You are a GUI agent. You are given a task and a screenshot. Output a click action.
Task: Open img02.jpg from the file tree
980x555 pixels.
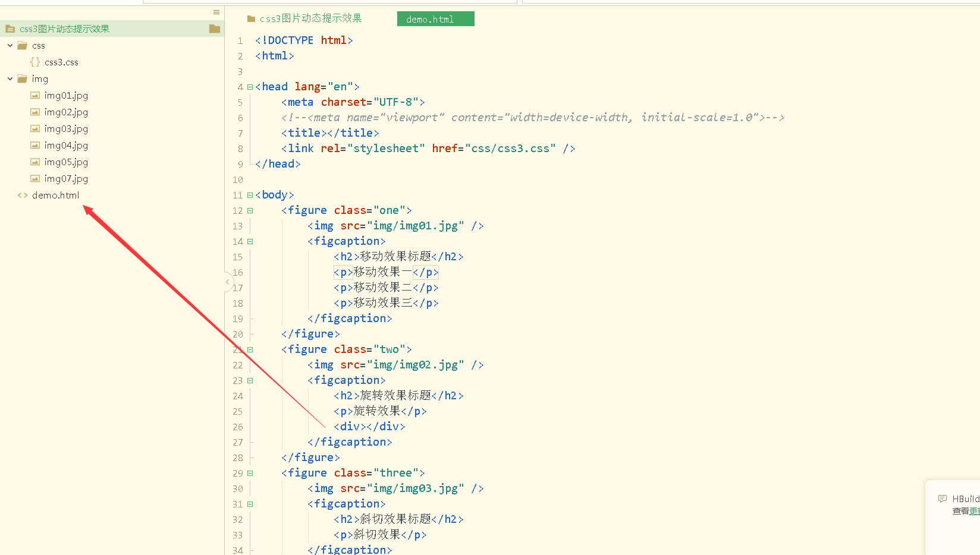click(66, 112)
